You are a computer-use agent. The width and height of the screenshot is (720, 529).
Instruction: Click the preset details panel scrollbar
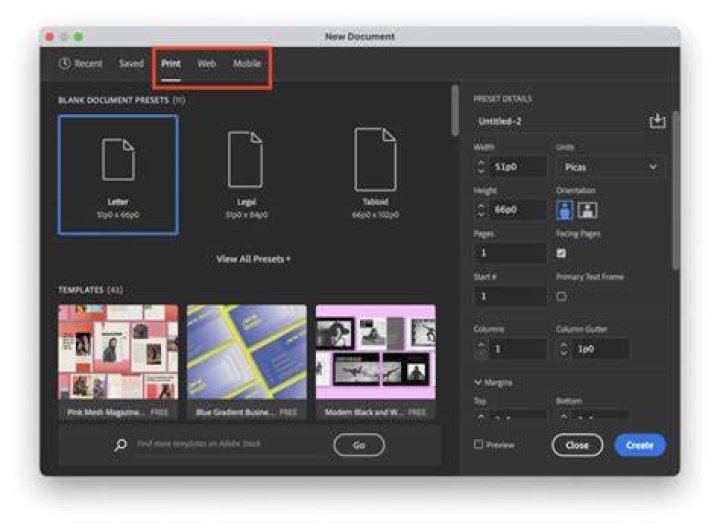675,189
